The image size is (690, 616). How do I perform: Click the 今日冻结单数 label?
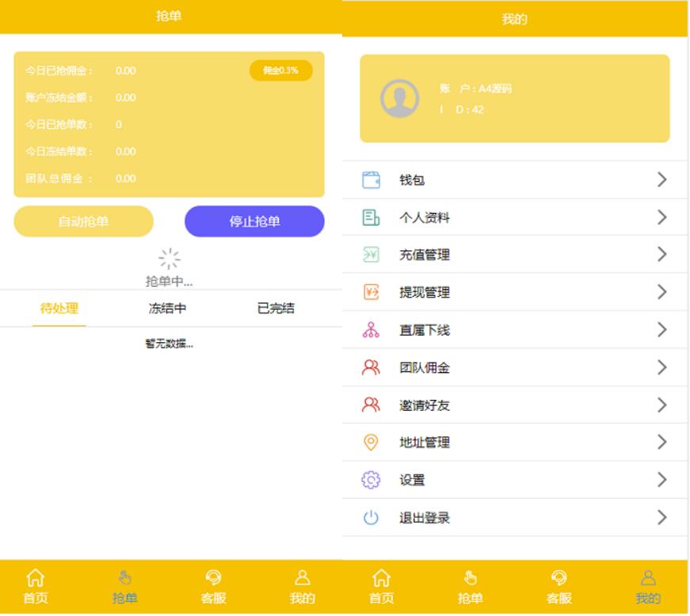(59, 151)
